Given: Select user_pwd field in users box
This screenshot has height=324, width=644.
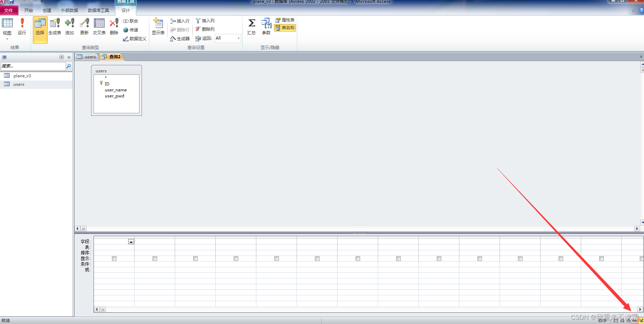Looking at the screenshot, I should click(x=114, y=96).
